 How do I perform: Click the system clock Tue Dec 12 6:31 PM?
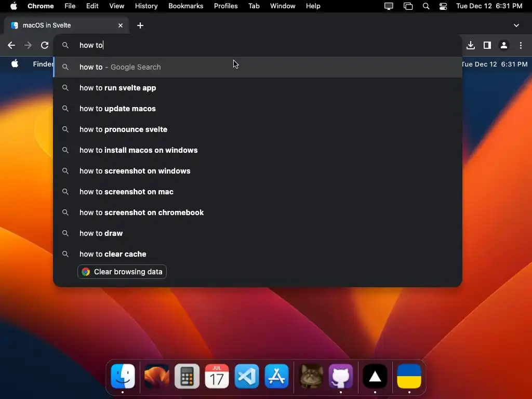tap(489, 6)
